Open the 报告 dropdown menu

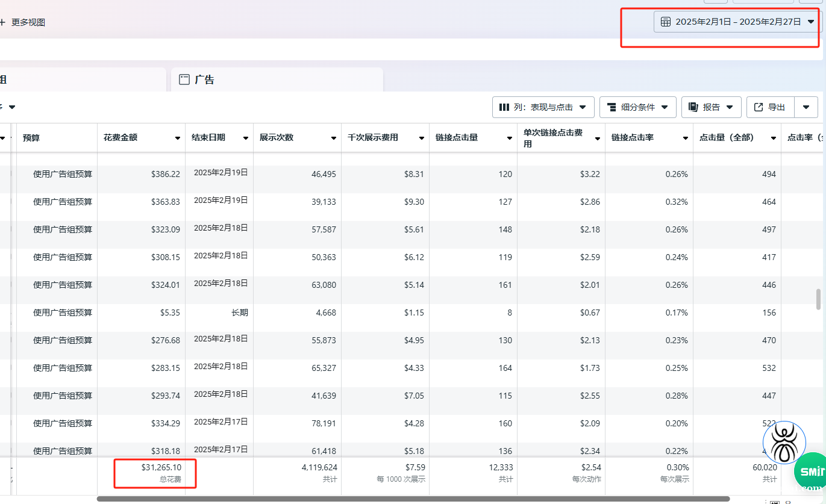[712, 107]
